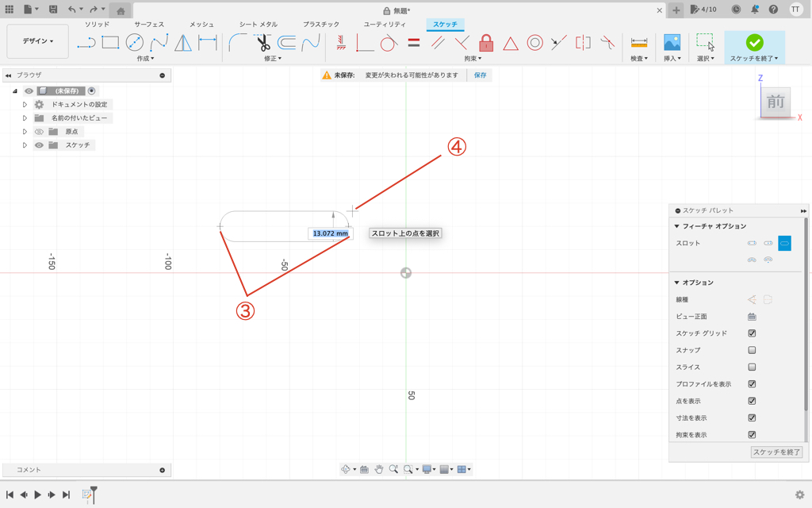Expand the 名前の付いたビュー tree node
Image resolution: width=812 pixels, height=508 pixels.
25,118
